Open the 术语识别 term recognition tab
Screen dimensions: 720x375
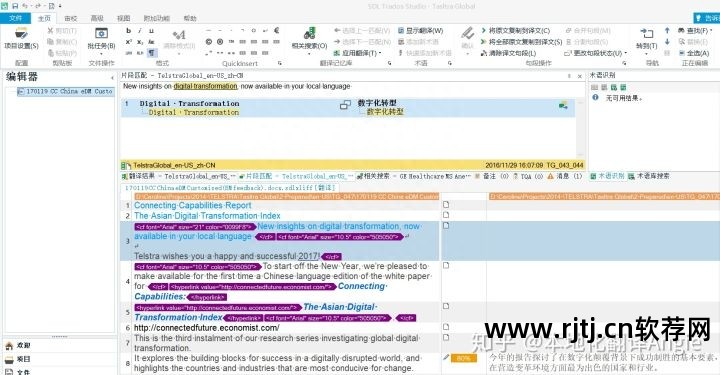tap(607, 176)
